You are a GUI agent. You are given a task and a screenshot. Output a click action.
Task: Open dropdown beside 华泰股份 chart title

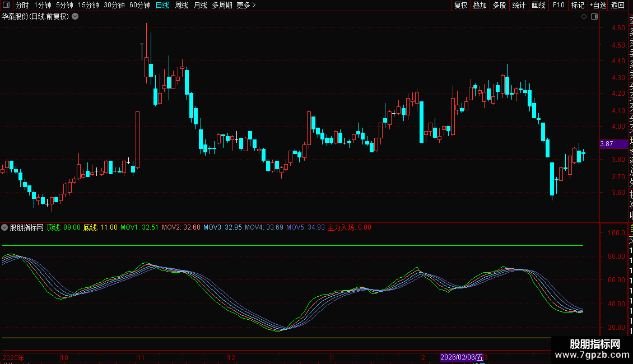75,17
